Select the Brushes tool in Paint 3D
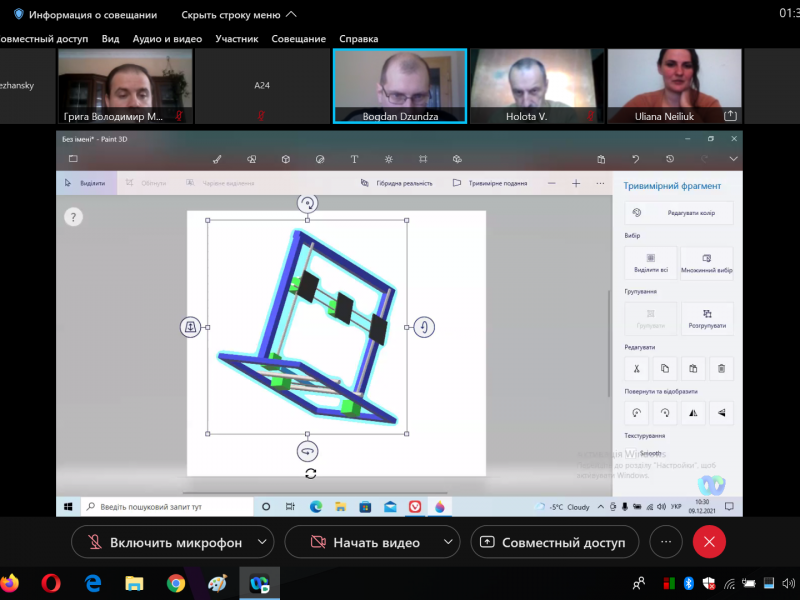The width and height of the screenshot is (800, 600). (217, 159)
